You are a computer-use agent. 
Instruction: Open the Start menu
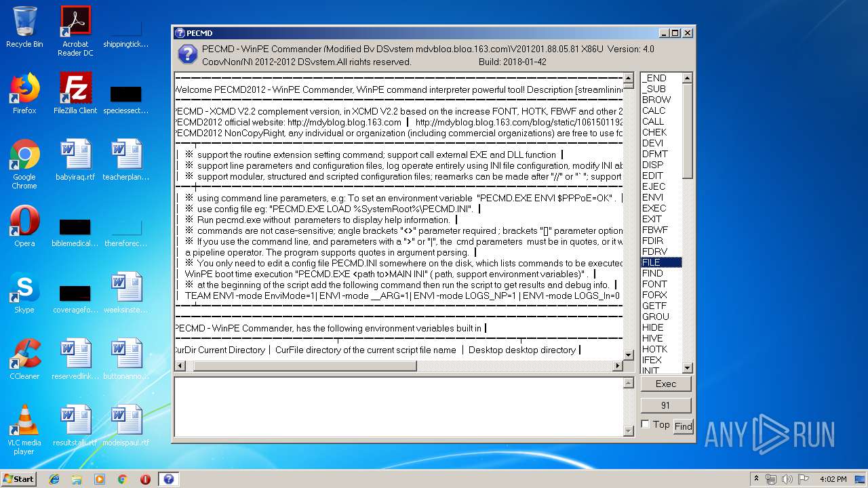(x=18, y=479)
